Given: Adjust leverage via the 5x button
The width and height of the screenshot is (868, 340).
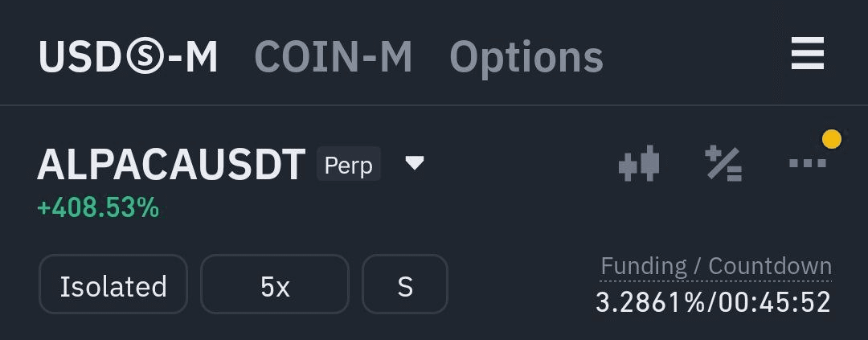Looking at the screenshot, I should click(x=275, y=284).
